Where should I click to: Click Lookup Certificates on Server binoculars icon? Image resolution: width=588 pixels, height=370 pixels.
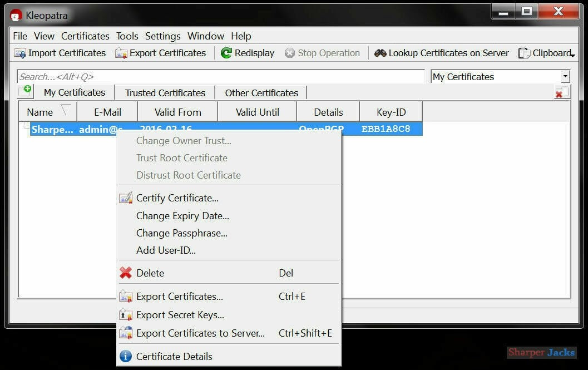pyautogui.click(x=381, y=53)
